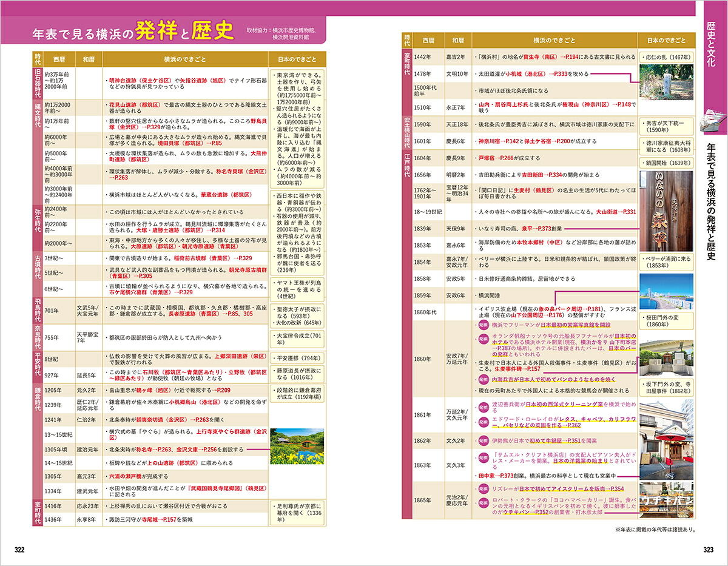Follow the 田中家→P.373 reference

(x=497, y=476)
